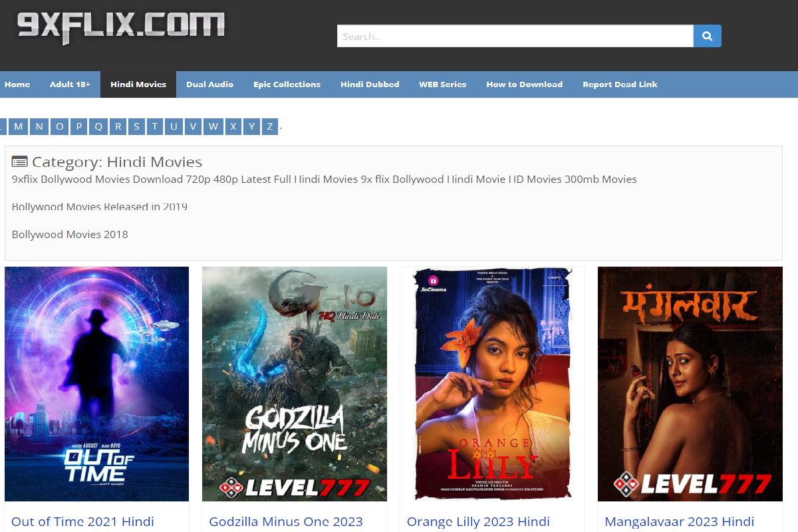This screenshot has height=532, width=798.
Task: Filter movies by letter Q
Action: [98, 126]
